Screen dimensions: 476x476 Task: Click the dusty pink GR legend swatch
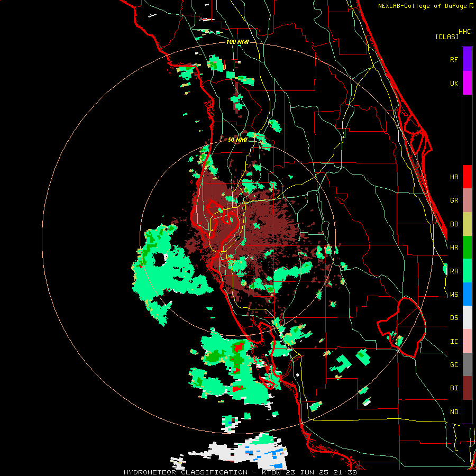(467, 200)
